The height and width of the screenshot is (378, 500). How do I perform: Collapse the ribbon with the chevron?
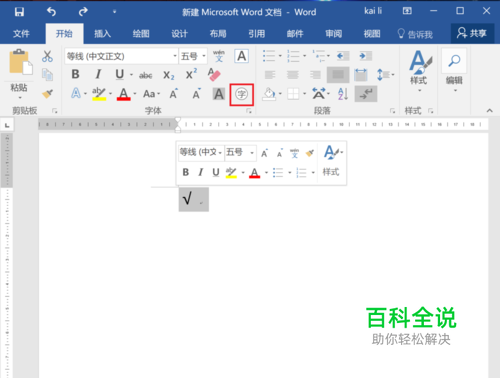pos(489,110)
